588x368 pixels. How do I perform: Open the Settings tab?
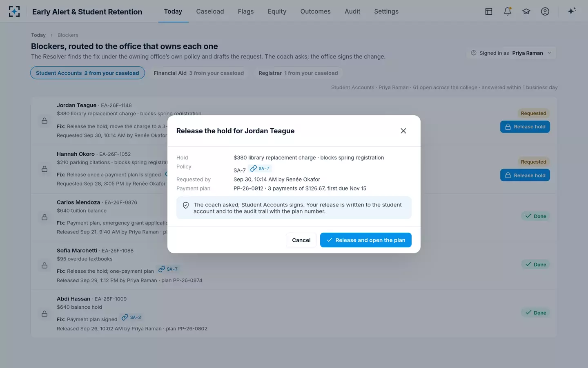click(386, 11)
